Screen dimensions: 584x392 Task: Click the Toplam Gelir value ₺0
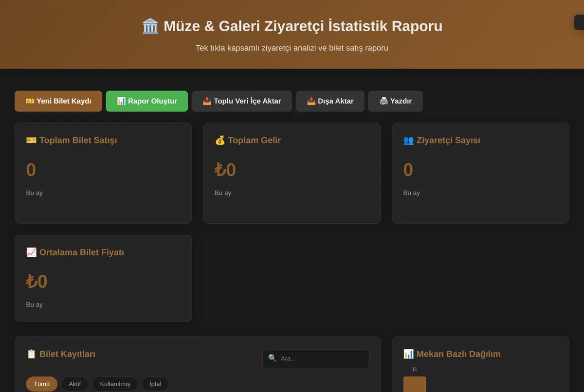point(225,170)
